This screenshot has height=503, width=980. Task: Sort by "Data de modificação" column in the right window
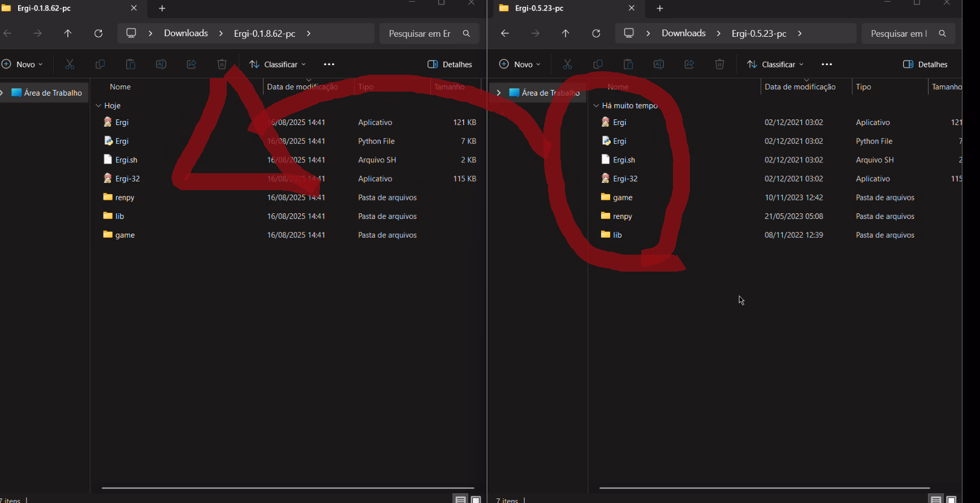(800, 87)
